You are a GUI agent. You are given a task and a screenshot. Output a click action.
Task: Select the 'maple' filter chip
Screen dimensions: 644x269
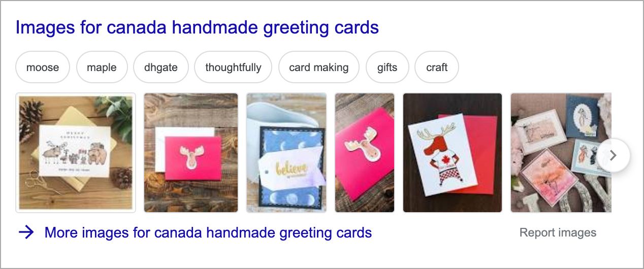[x=102, y=67]
